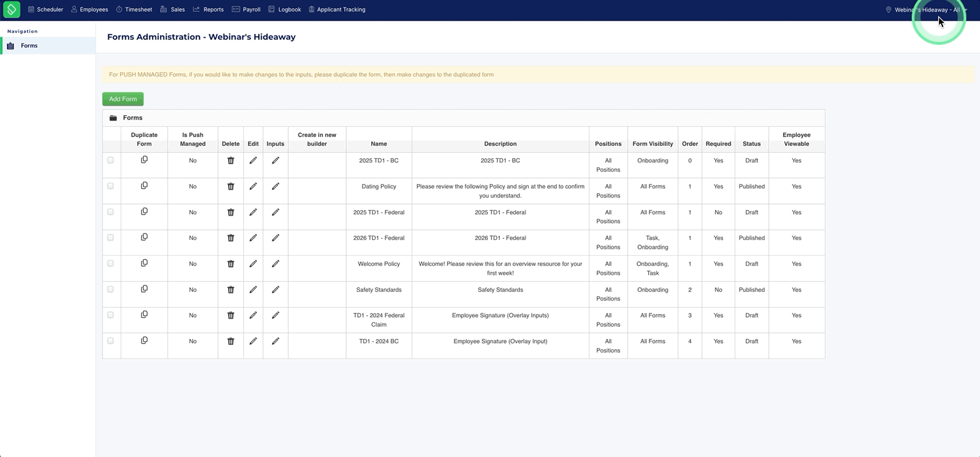Duplicate the Dating Policy form
Screen dimensions: 980x457
pyautogui.click(x=144, y=186)
